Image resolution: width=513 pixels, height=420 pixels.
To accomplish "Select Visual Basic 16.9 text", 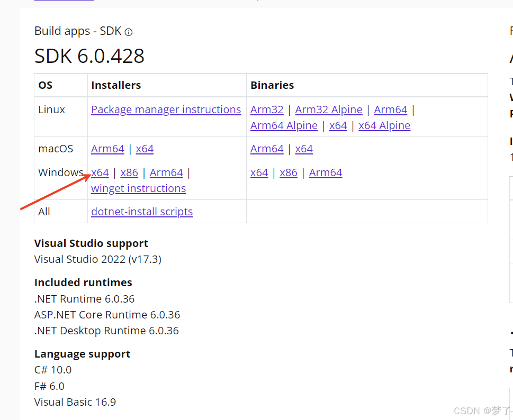I will pyautogui.click(x=75, y=402).
